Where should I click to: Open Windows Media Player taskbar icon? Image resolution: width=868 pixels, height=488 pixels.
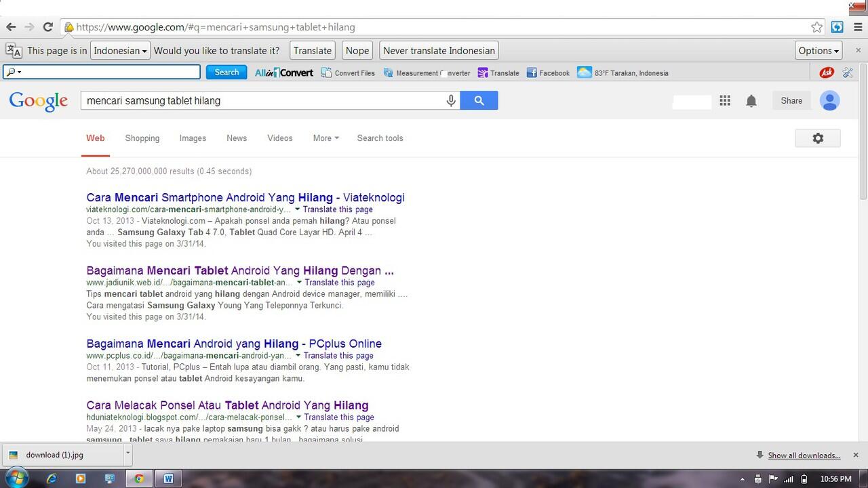click(x=81, y=479)
